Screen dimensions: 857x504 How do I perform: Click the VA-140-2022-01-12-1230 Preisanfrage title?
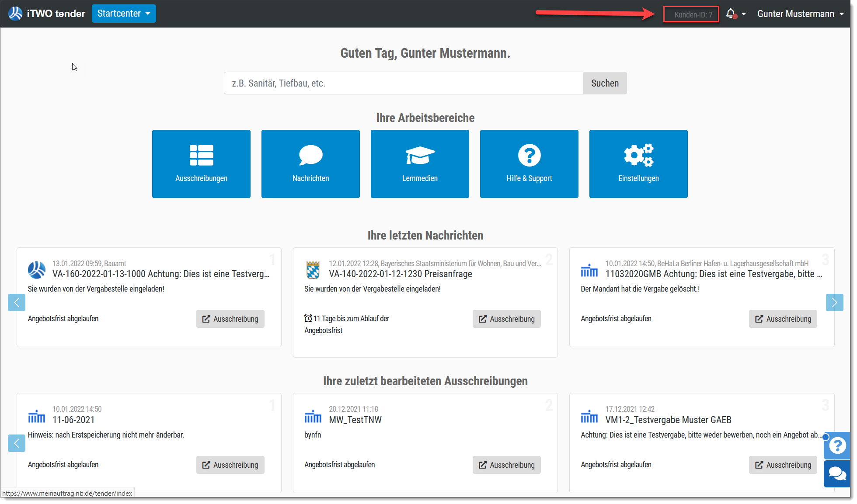(x=401, y=274)
